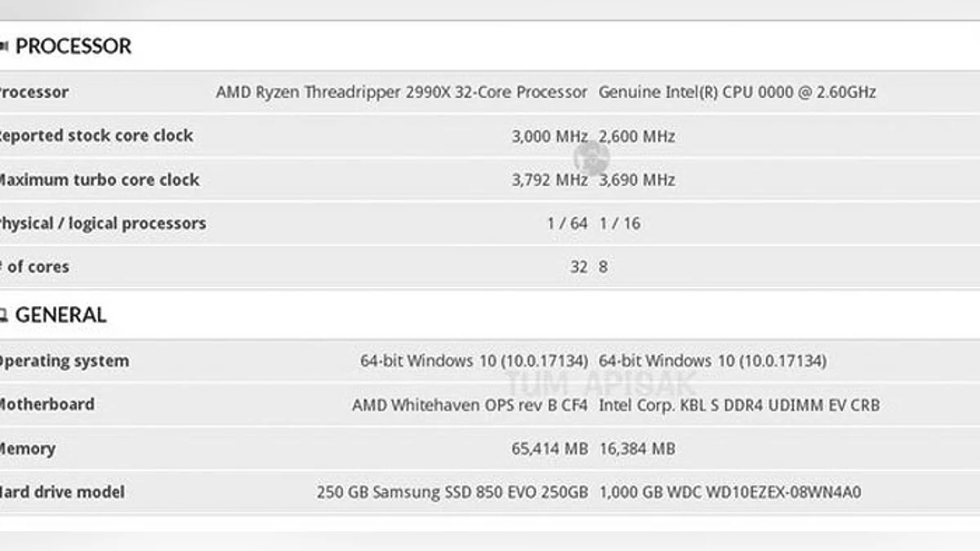Image resolution: width=980 pixels, height=551 pixels.
Task: Click the round watermark logo between clock values
Action: (x=591, y=155)
